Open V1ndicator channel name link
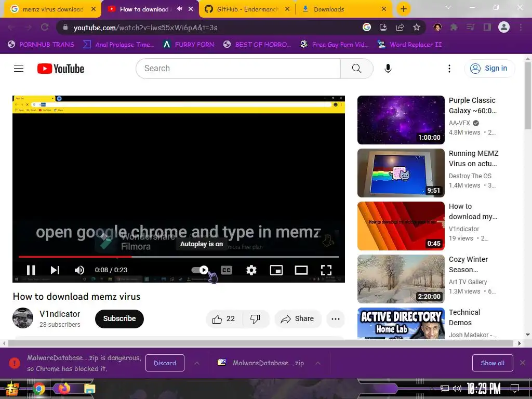Image resolution: width=532 pixels, height=399 pixels. tap(60, 314)
